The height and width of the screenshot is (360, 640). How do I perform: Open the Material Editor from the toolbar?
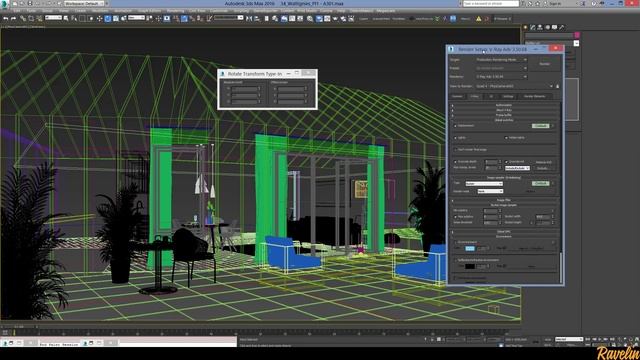pos(310,18)
